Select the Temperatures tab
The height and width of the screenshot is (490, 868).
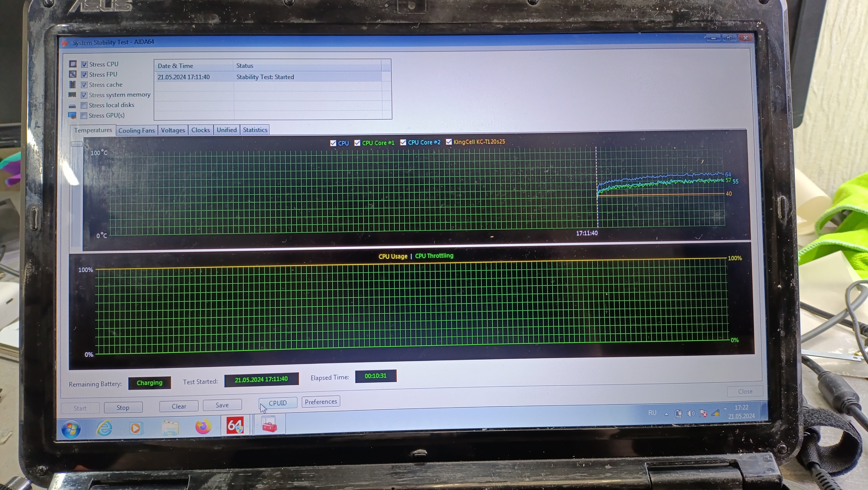pyautogui.click(x=93, y=130)
